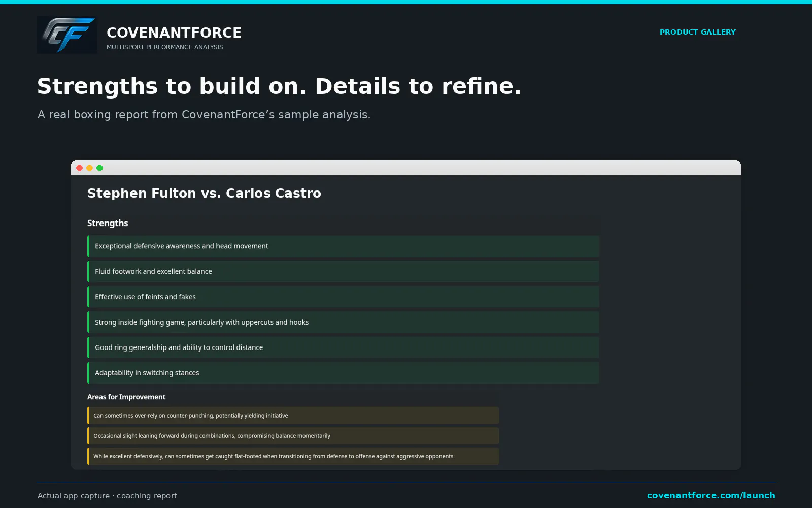Click the 'A real boxing report' subtitle
This screenshot has height=508, width=812.
[x=204, y=115]
